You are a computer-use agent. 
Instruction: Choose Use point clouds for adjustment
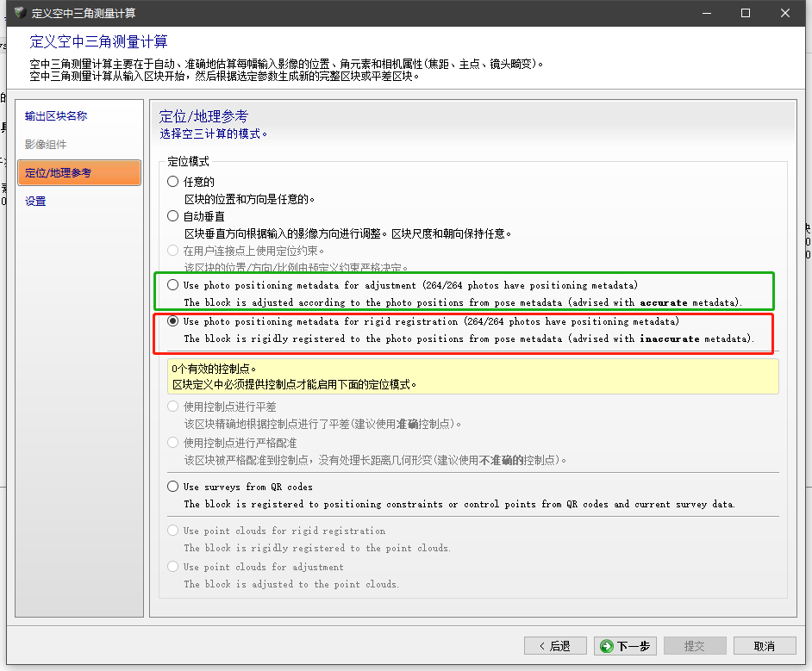pos(173,567)
